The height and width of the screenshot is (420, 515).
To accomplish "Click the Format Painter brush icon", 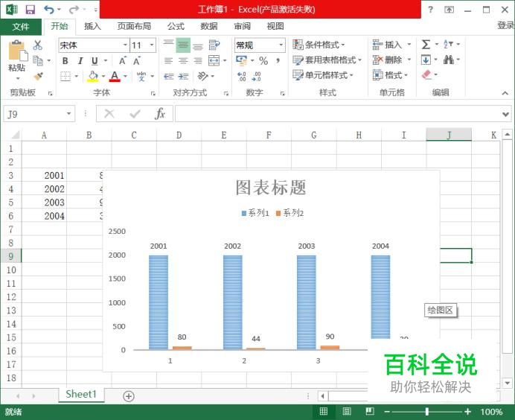I will 38,76.
